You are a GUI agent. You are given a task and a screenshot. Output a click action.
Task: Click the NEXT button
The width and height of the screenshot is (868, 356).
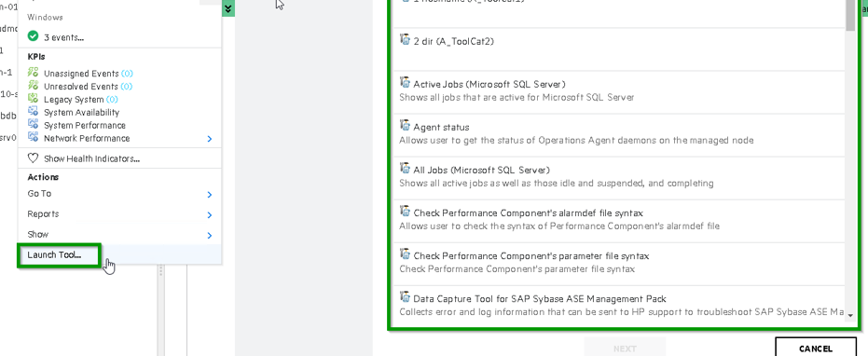click(625, 348)
